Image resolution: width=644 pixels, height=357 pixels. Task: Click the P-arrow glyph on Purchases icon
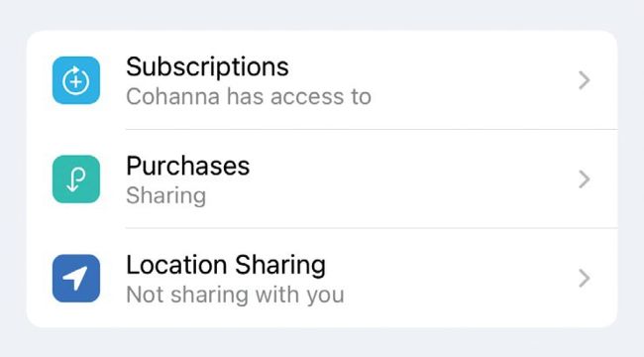coord(76,179)
